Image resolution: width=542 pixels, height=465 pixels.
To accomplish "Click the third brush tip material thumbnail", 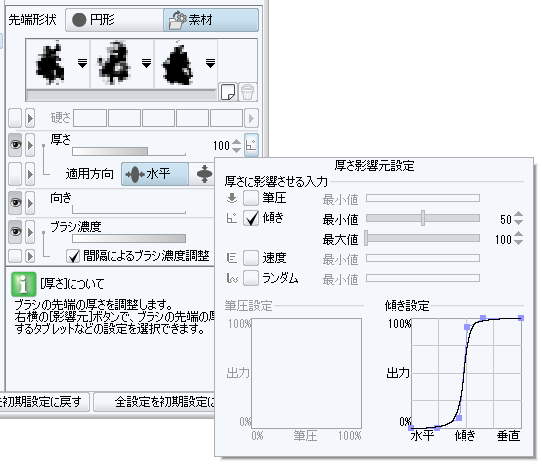I will [x=178, y=63].
